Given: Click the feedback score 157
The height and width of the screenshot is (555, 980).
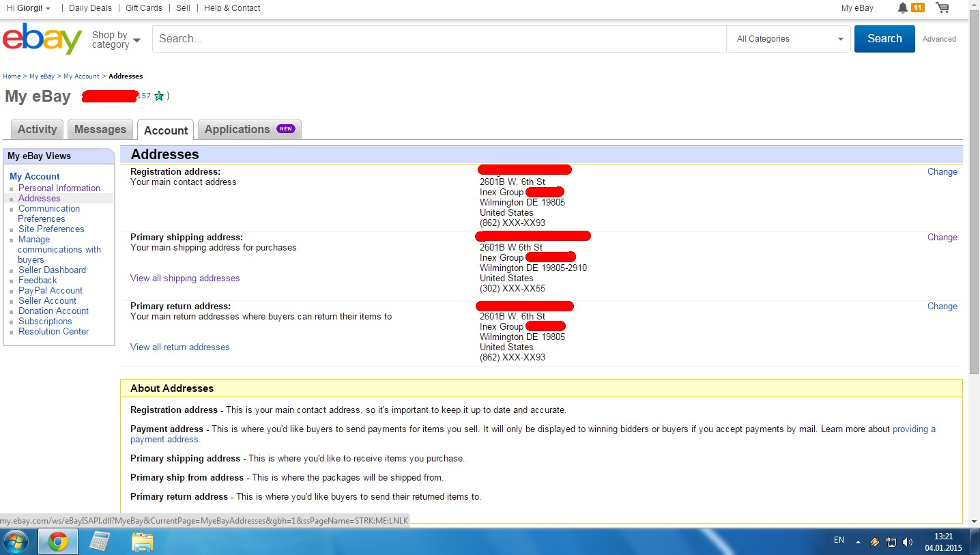Looking at the screenshot, I should (x=143, y=96).
